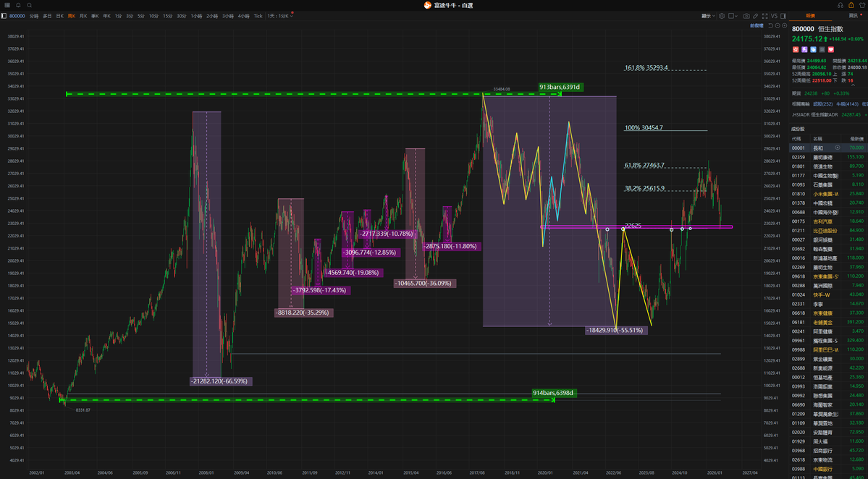The width and height of the screenshot is (868, 479).
Task: Click the blue tag badge icon
Action: coord(813,49)
